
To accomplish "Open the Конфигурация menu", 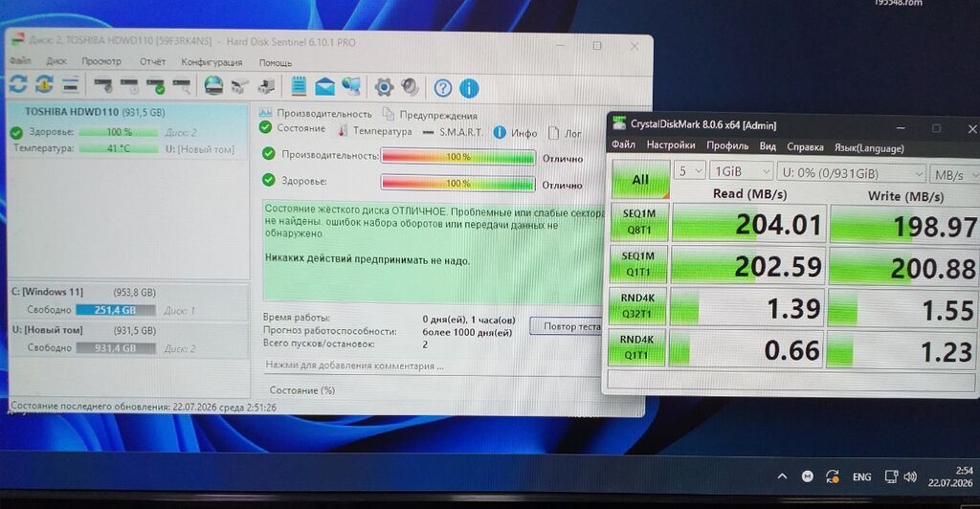I will [212, 62].
